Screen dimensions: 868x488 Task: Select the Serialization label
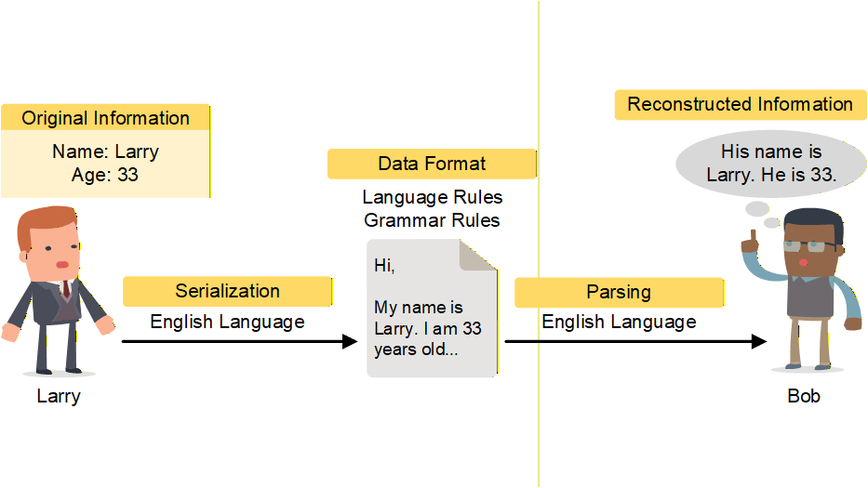(x=227, y=291)
